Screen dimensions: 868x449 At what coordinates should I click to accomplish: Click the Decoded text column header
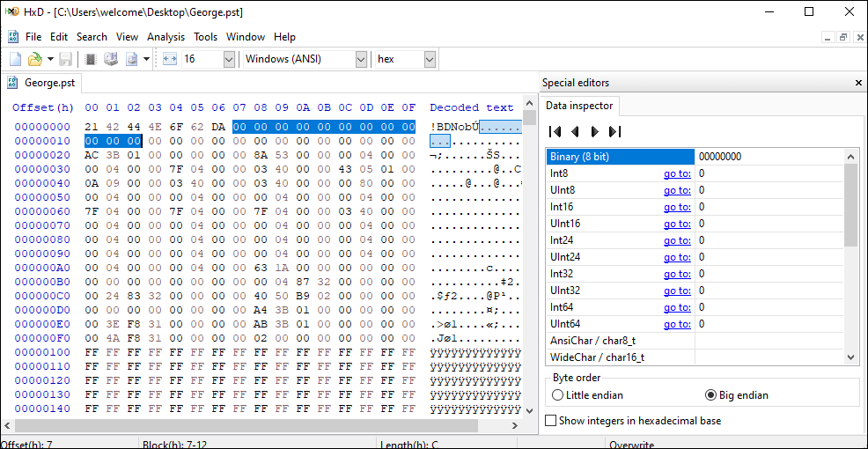(x=472, y=107)
